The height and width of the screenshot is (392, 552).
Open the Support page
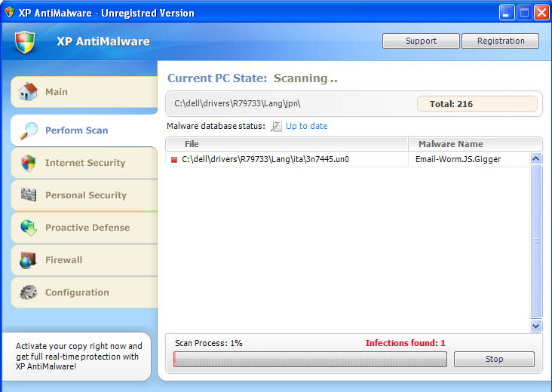coord(421,41)
